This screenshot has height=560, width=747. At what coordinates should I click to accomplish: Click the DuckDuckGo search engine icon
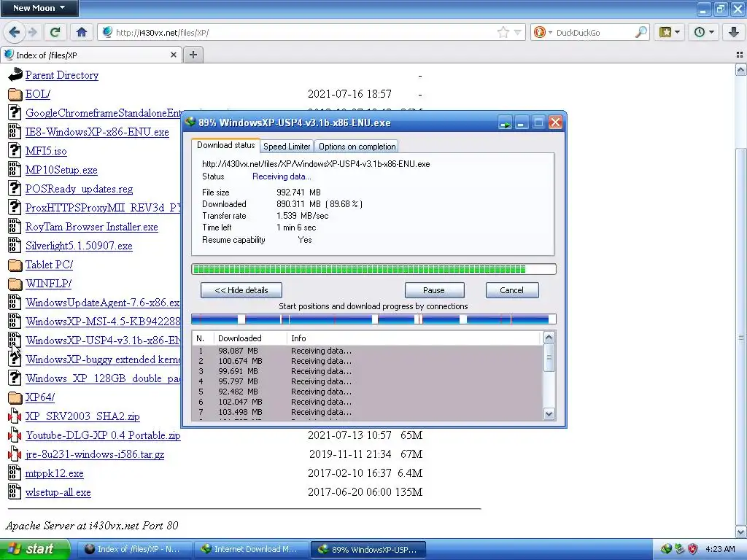coord(540,32)
